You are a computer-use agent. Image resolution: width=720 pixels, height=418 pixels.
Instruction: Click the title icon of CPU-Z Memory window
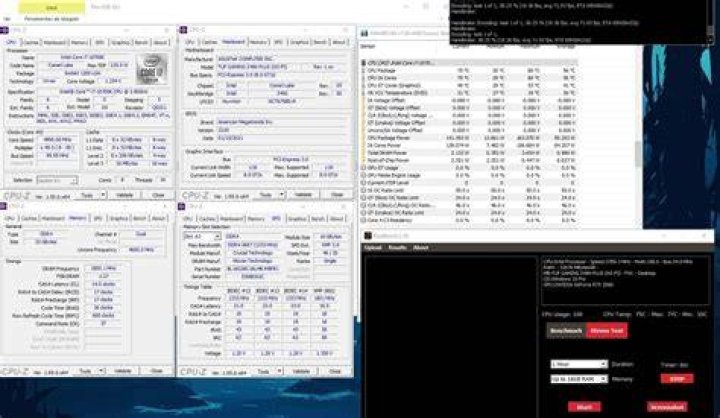click(4, 206)
